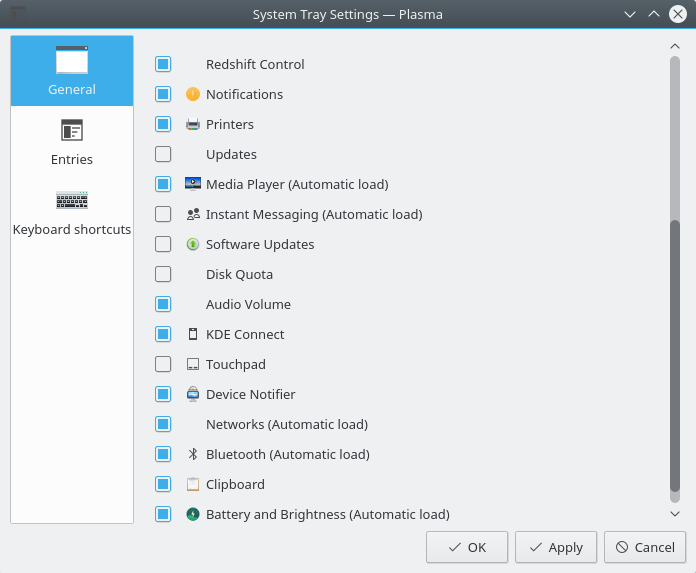Image resolution: width=696 pixels, height=573 pixels.
Task: Click the scroll up arrow of list
Action: pos(675,46)
